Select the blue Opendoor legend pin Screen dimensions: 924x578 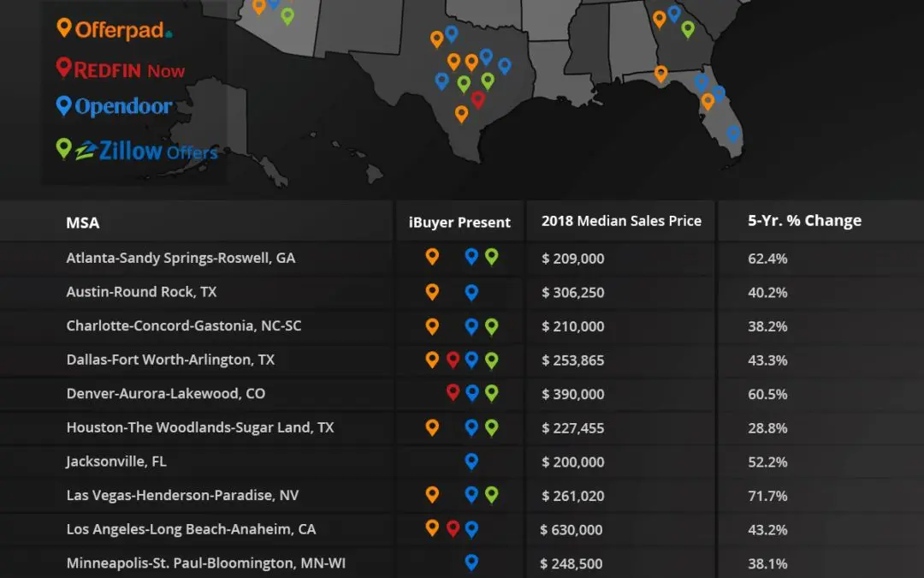coord(63,105)
